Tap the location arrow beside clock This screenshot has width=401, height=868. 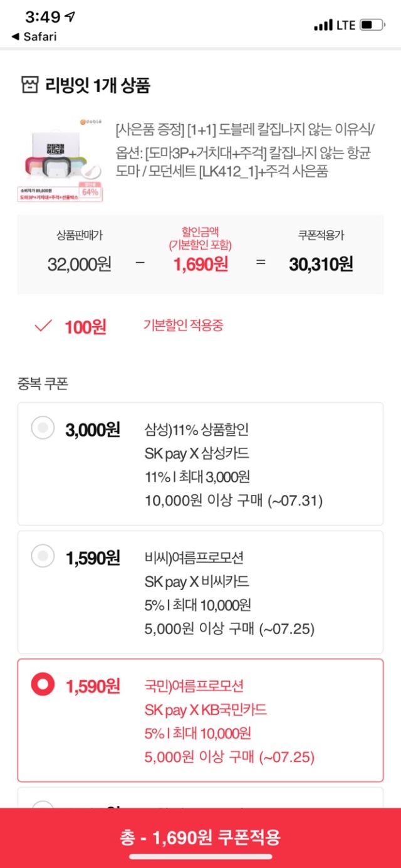[70, 18]
